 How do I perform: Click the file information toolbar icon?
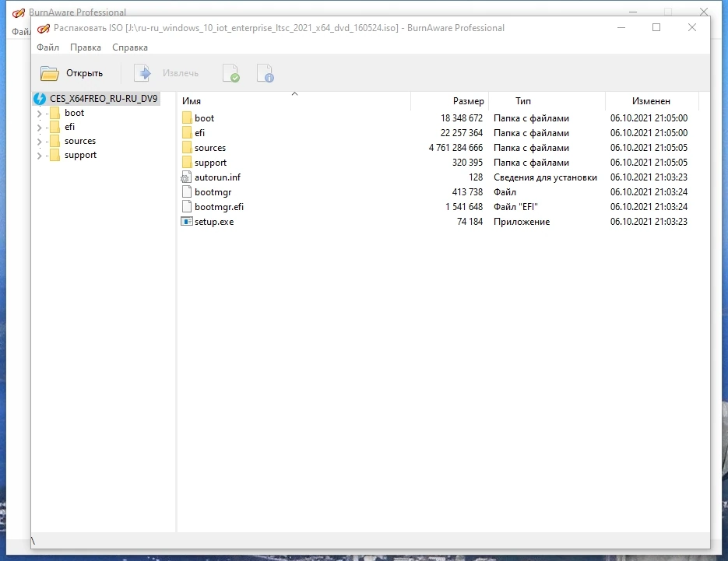tap(265, 73)
